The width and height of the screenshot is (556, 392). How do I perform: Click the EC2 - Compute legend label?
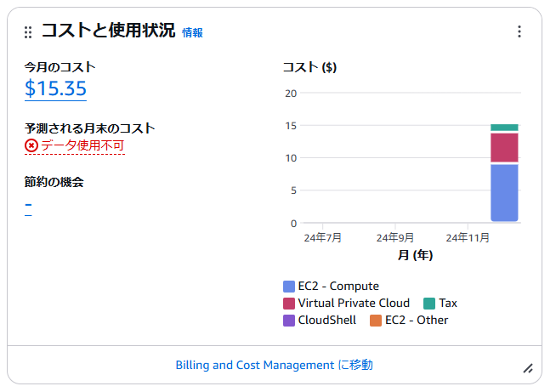pos(338,286)
